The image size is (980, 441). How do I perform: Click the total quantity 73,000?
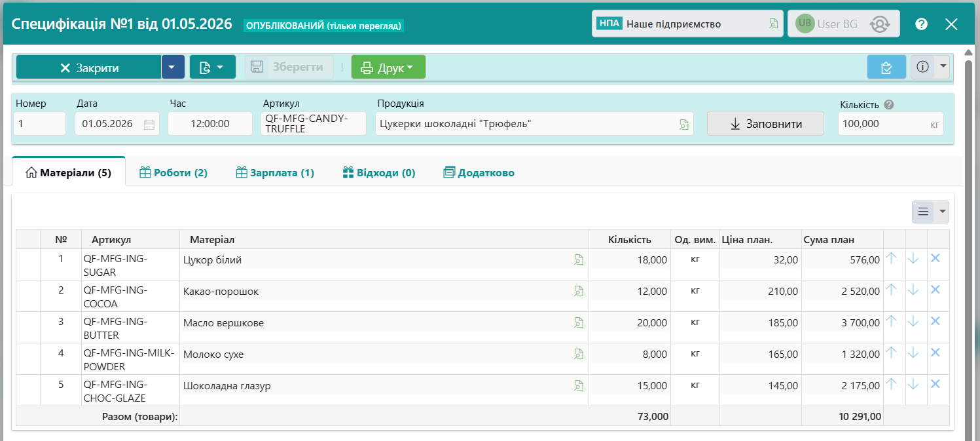(652, 416)
